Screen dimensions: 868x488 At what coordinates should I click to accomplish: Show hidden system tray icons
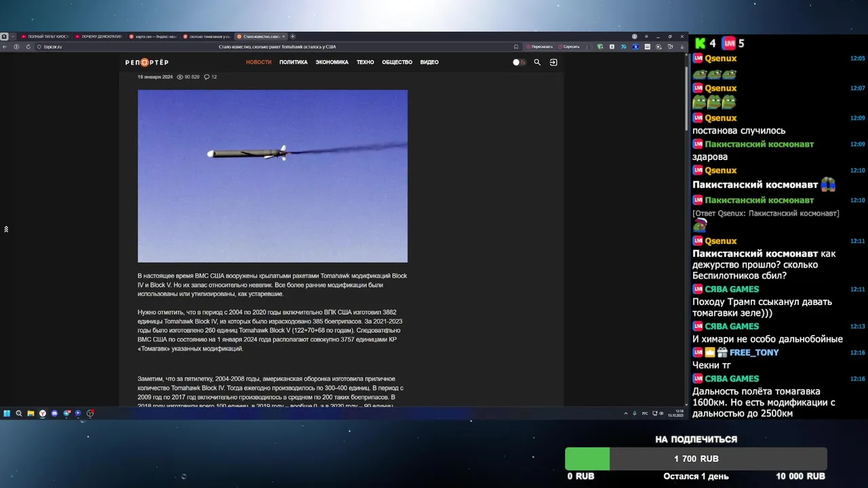(x=625, y=413)
